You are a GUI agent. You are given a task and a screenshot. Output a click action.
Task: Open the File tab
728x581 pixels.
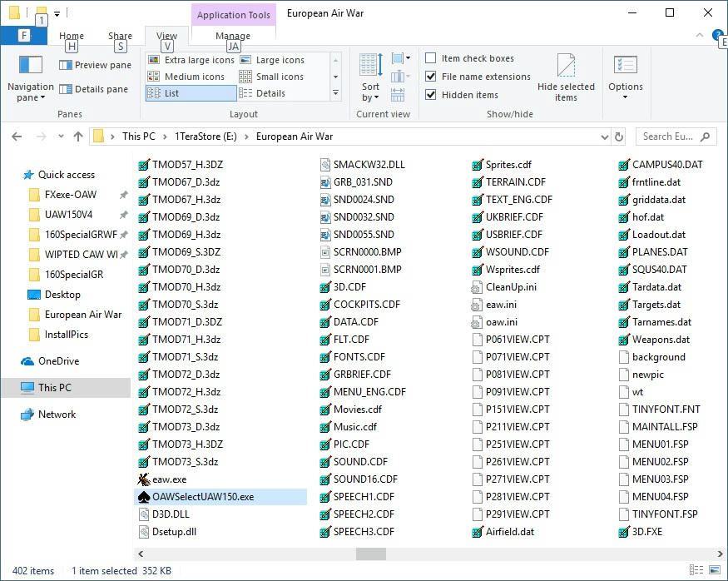(x=24, y=35)
